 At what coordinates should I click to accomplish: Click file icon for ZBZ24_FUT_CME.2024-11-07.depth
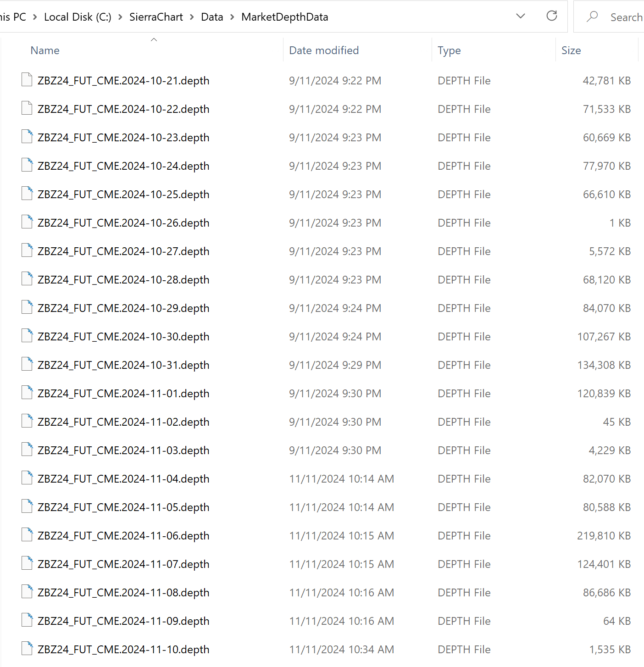pyautogui.click(x=27, y=563)
